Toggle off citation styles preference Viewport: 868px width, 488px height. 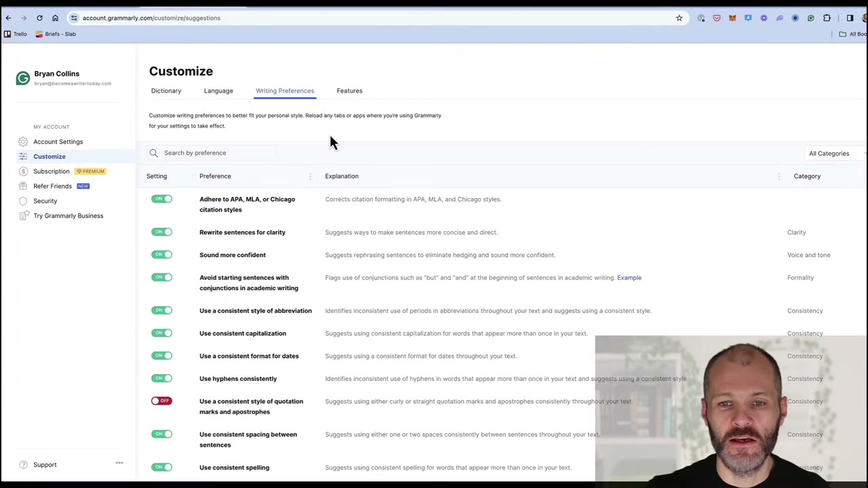click(x=161, y=199)
